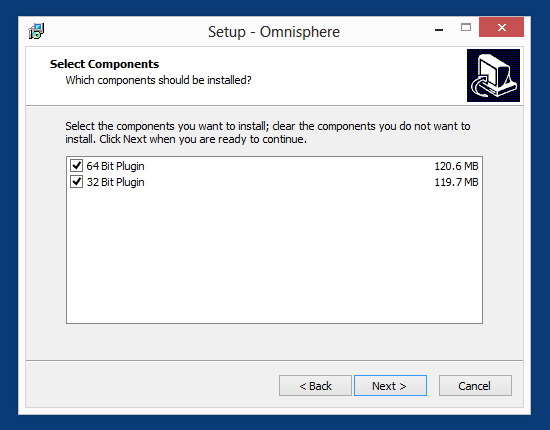Return to previous step with Back button
550x430 pixels.
[x=315, y=385]
